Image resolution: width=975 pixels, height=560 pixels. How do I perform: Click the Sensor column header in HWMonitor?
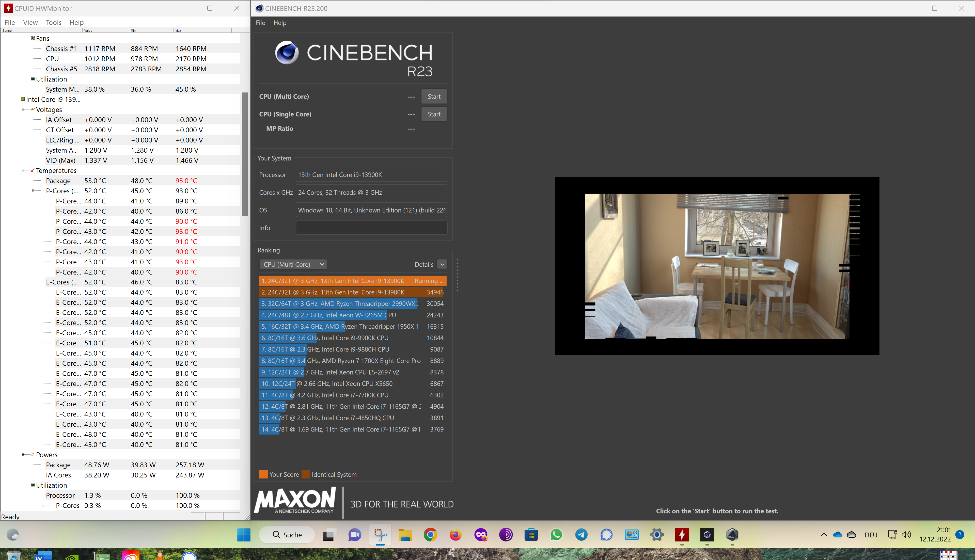click(42, 30)
